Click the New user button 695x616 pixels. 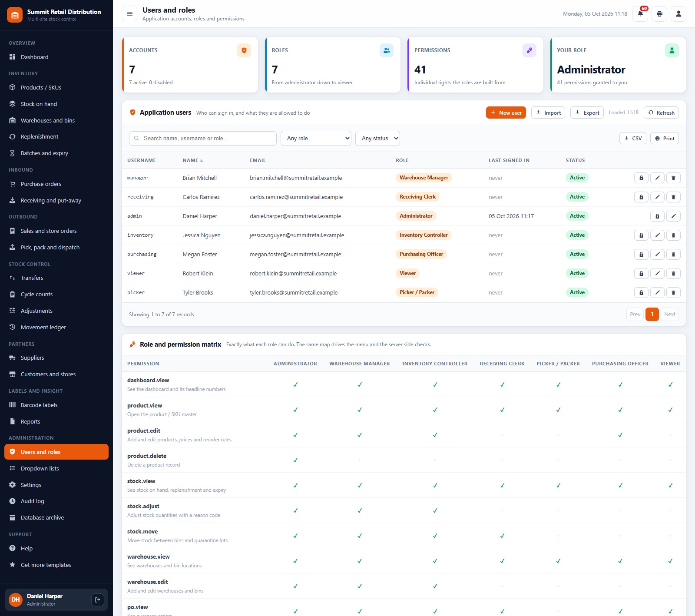pyautogui.click(x=506, y=113)
